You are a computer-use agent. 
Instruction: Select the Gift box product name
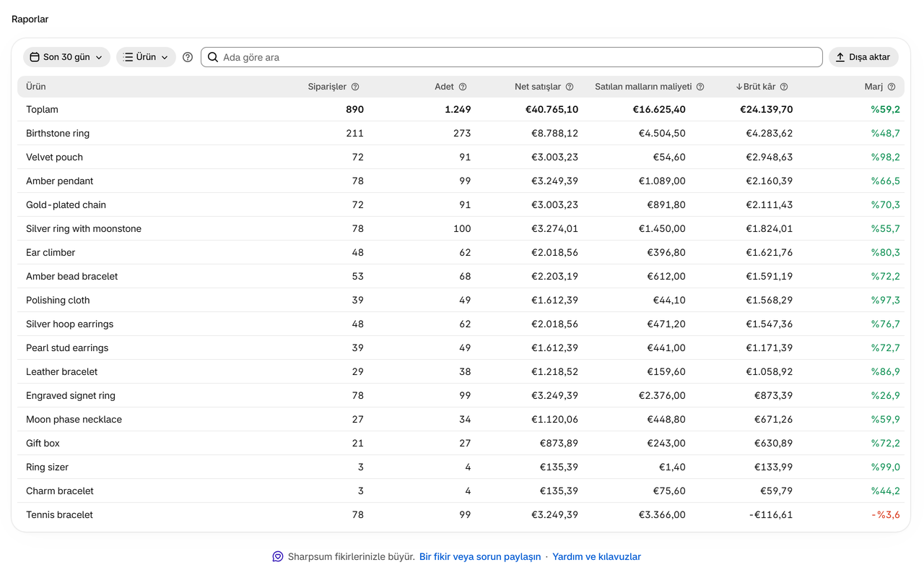point(43,443)
